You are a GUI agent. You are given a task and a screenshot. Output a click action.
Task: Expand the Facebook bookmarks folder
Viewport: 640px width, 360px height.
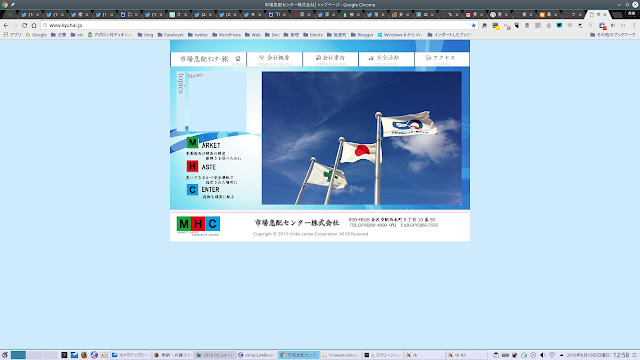171,35
